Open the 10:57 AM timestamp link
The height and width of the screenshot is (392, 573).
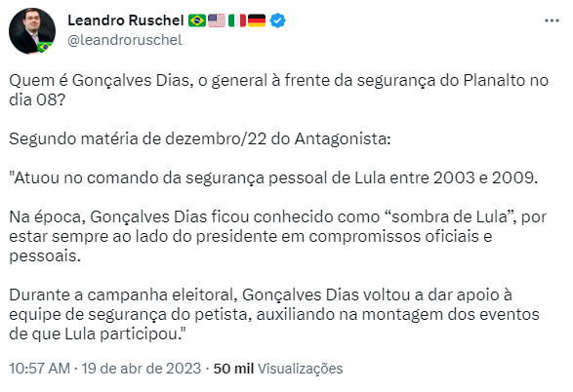point(39,369)
